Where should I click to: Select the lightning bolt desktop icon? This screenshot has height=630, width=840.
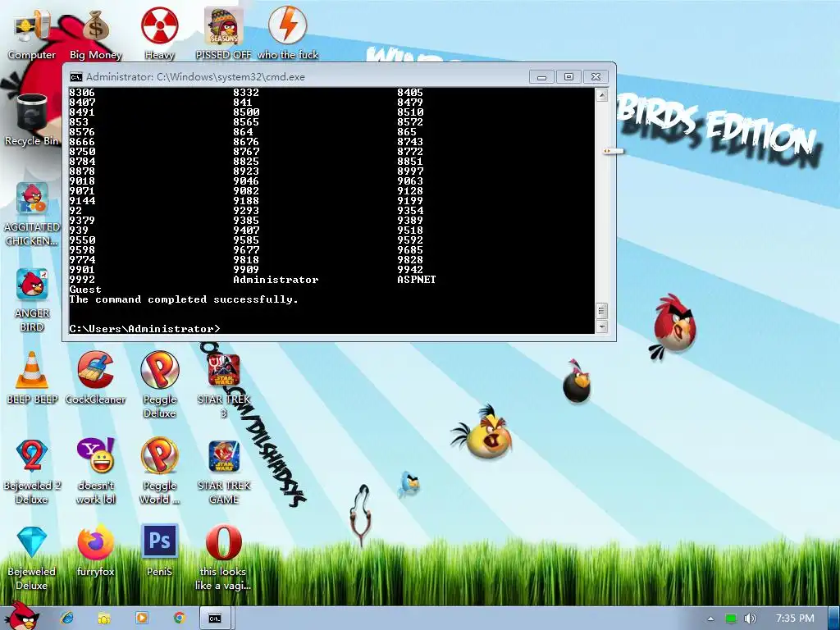tap(288, 33)
